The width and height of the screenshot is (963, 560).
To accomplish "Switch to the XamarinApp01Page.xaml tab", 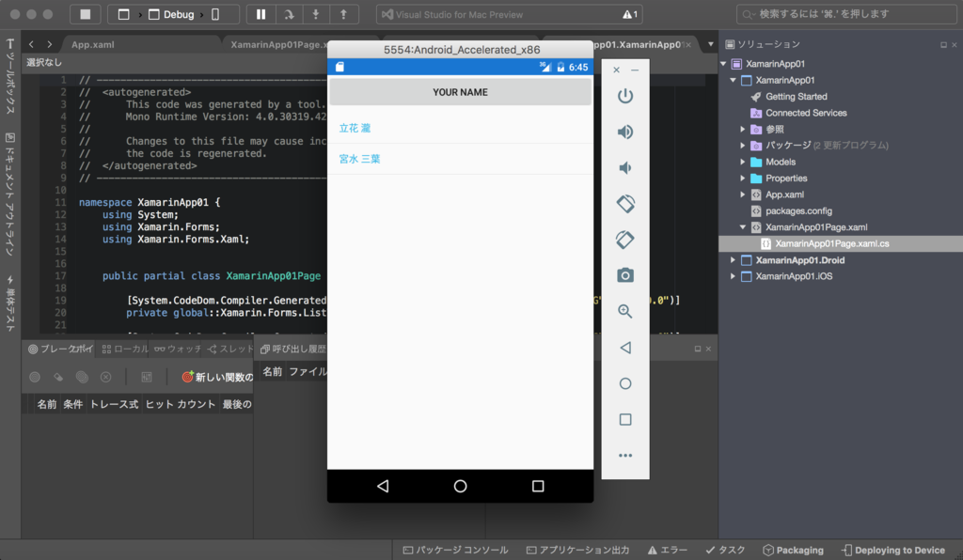I will pos(279,45).
